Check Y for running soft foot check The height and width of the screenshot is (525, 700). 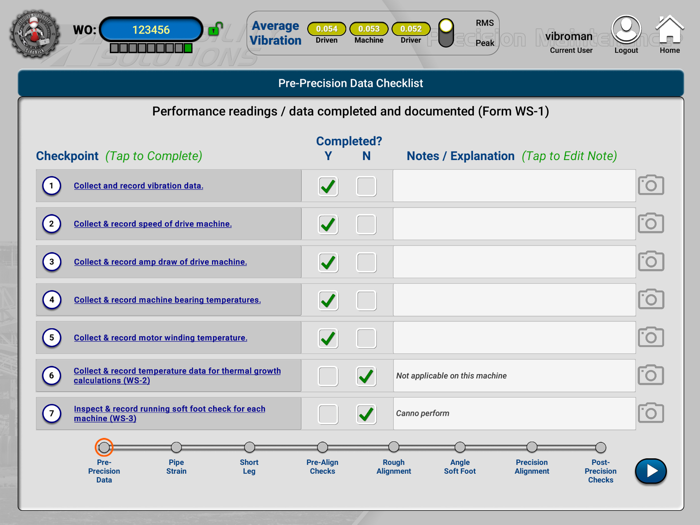click(328, 414)
